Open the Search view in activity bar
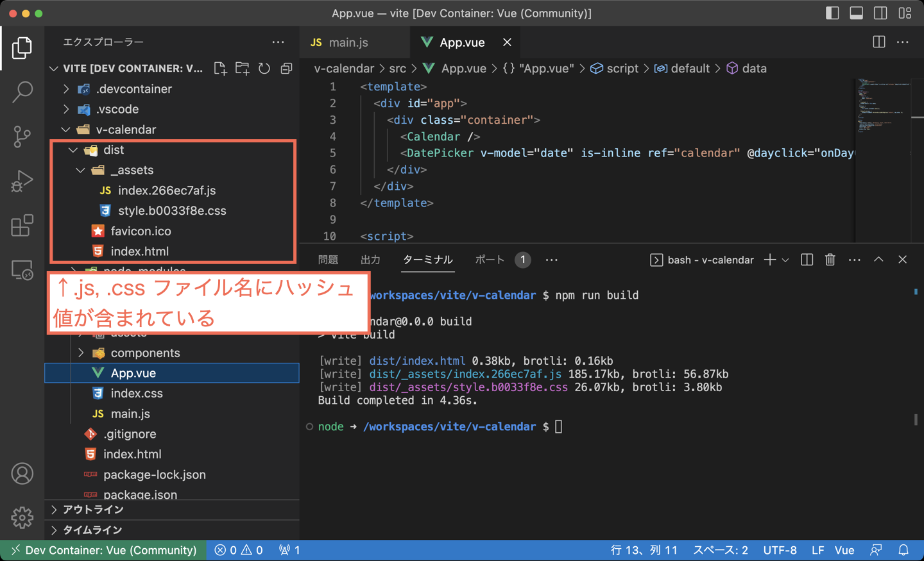 22,92
